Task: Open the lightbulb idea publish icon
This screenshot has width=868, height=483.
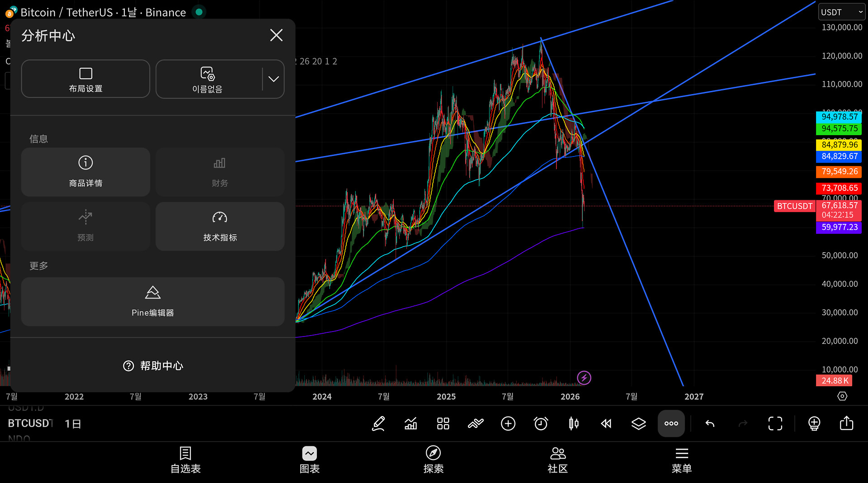Action: [x=814, y=424]
